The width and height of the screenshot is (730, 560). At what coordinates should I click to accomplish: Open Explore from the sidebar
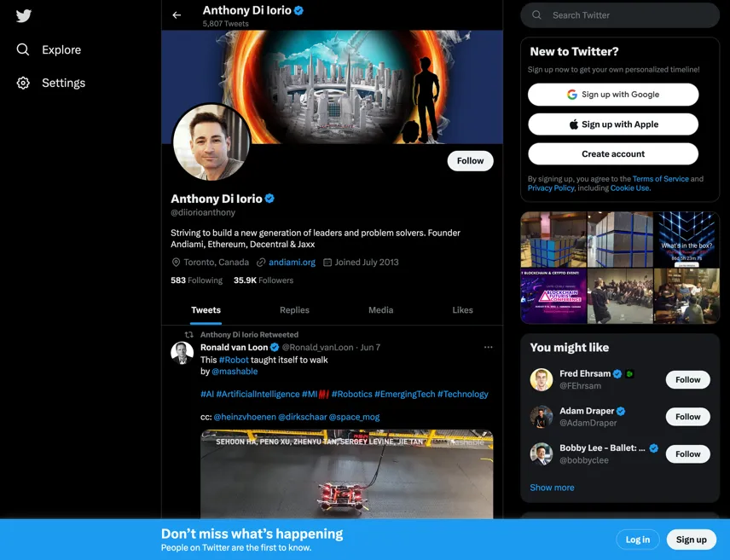pos(49,49)
